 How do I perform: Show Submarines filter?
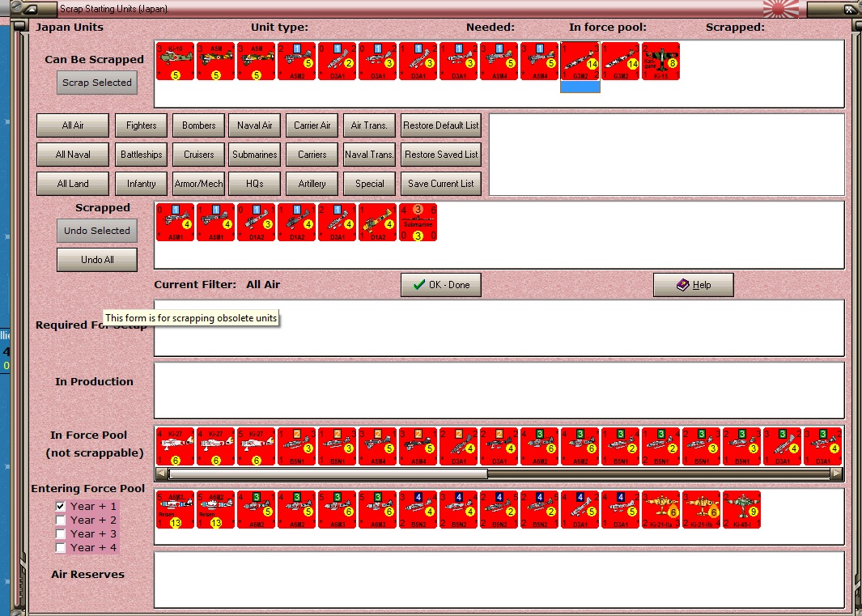pos(254,155)
